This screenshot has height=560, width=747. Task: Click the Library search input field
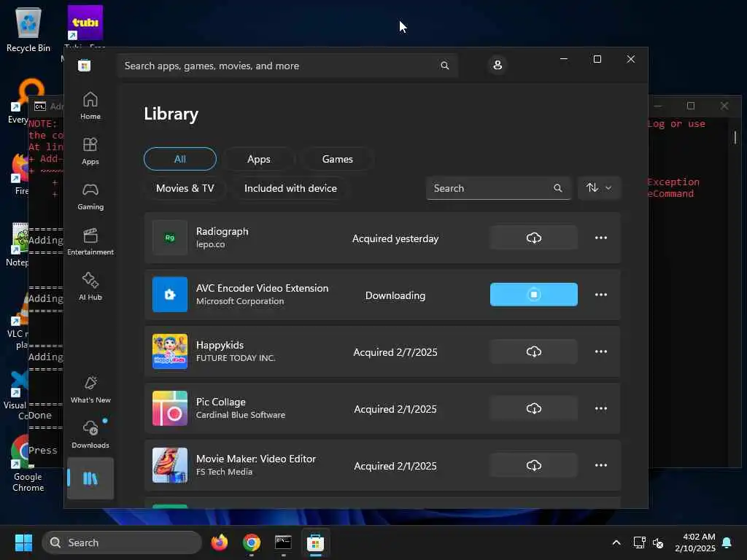point(498,188)
